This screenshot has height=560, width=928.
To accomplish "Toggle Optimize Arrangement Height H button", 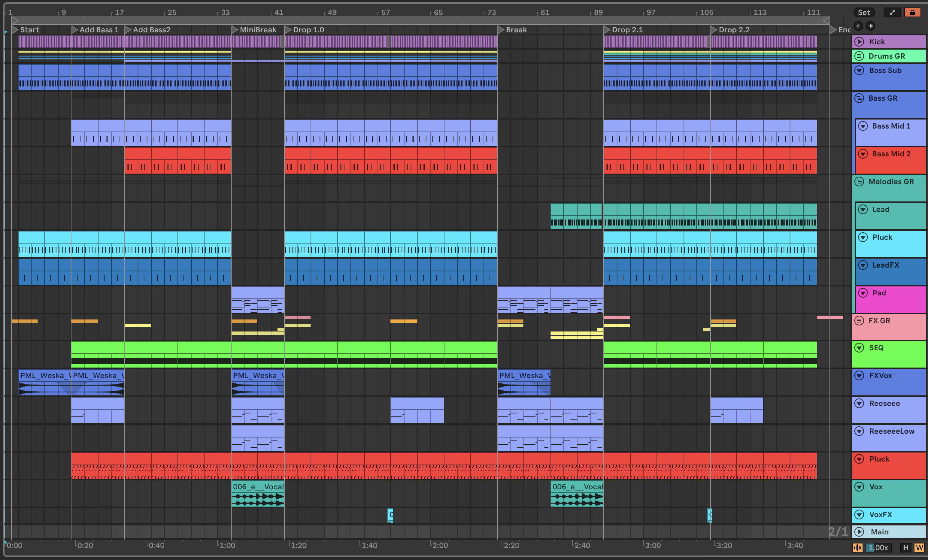I will (x=905, y=548).
